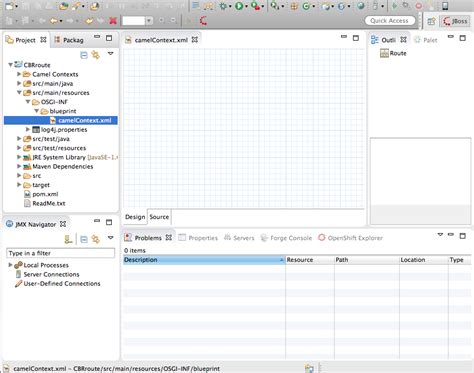The image size is (474, 373).
Task: Expand the Camel Contexts folder
Action: click(19, 74)
